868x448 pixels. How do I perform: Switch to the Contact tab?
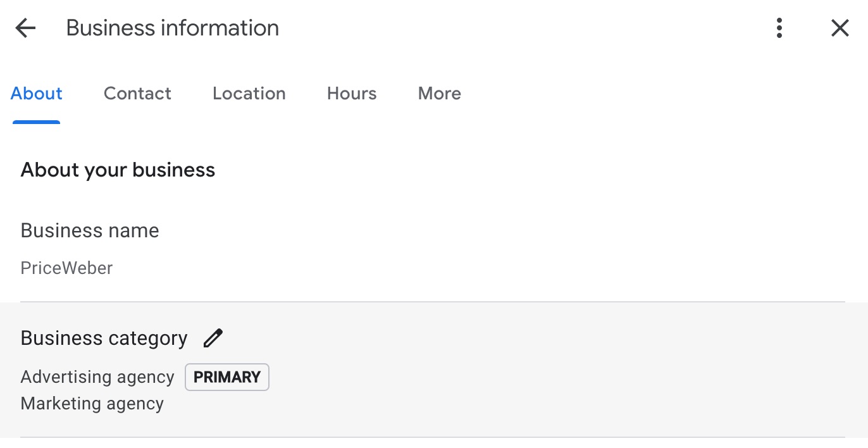pyautogui.click(x=137, y=94)
